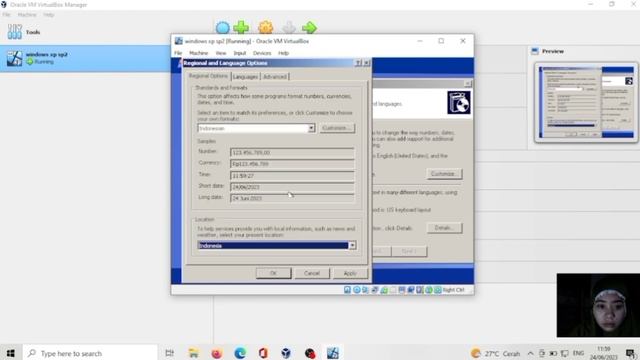Open File Explorer from the taskbar
Viewport: 640px width, 360px height.
click(193, 353)
